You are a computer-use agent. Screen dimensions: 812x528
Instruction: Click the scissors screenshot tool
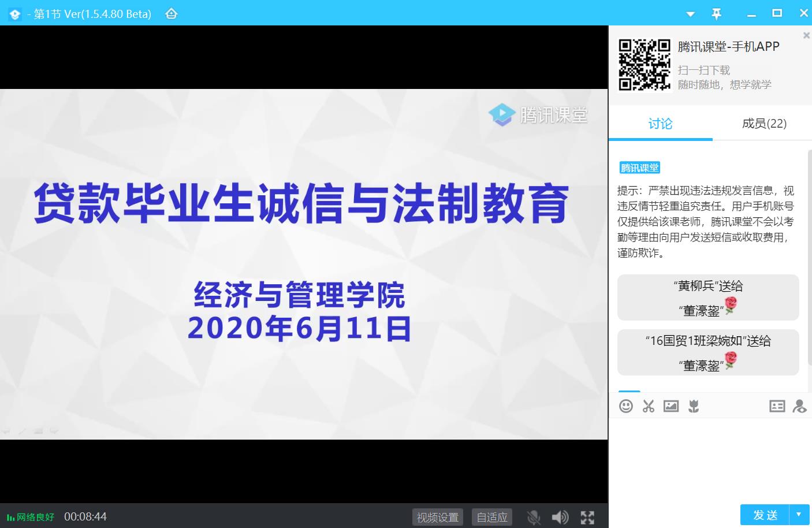coord(649,406)
